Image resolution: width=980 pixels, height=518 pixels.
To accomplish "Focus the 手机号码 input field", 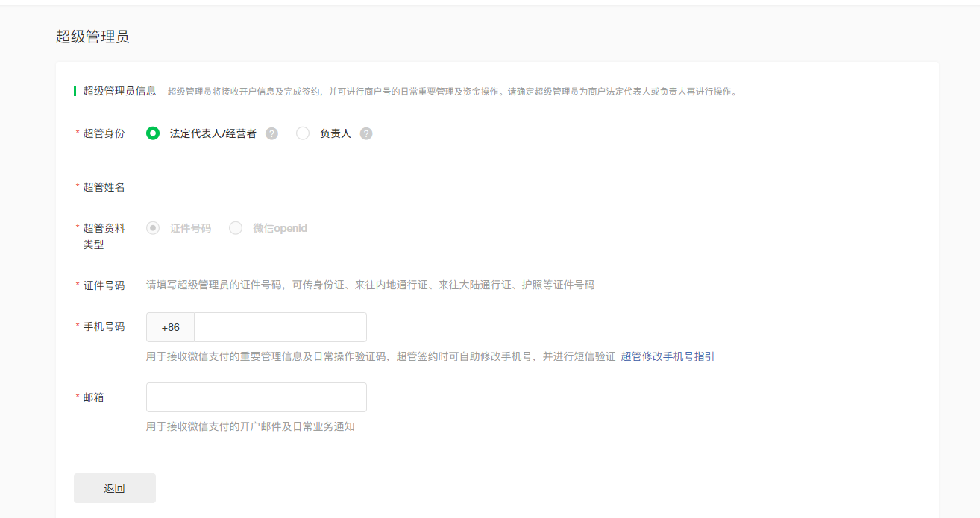I will click(280, 327).
